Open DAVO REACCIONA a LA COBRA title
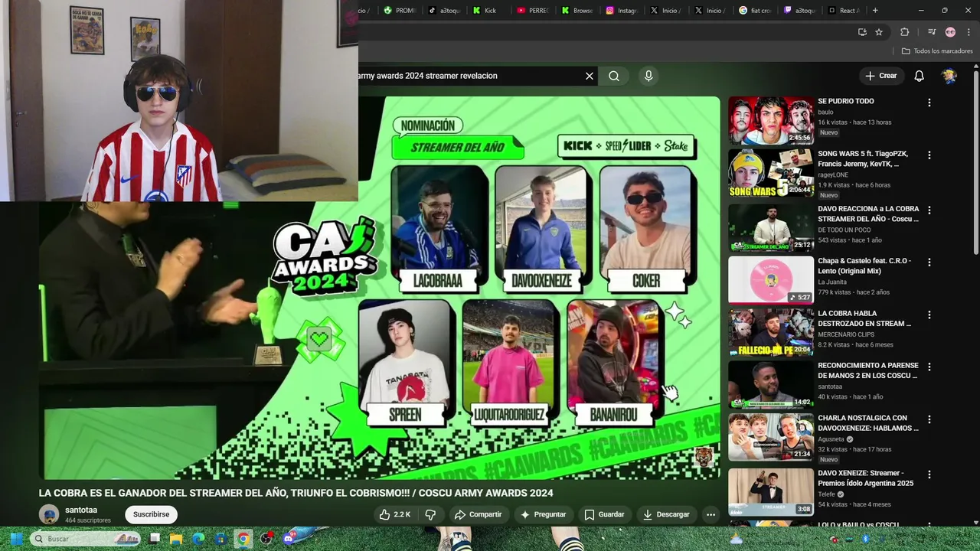The width and height of the screenshot is (980, 551). tap(868, 214)
